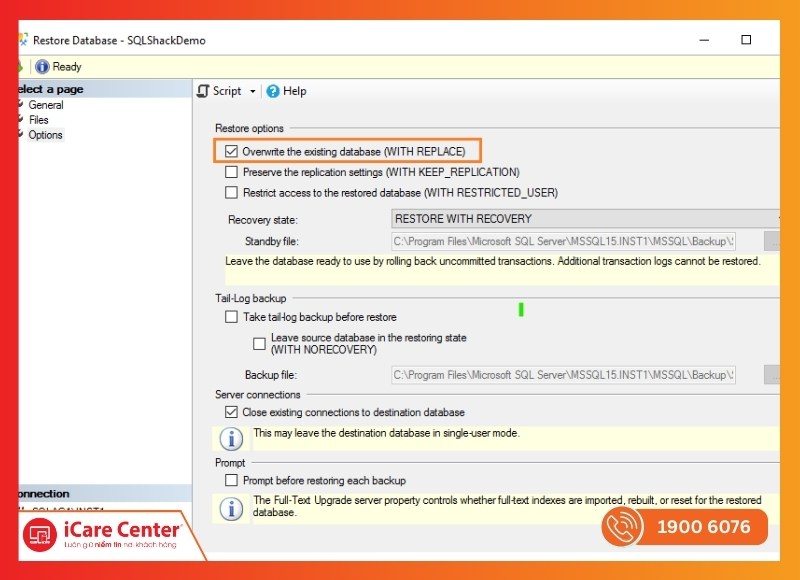This screenshot has height=580, width=800.
Task: Click the Help question mark icon
Action: (273, 91)
